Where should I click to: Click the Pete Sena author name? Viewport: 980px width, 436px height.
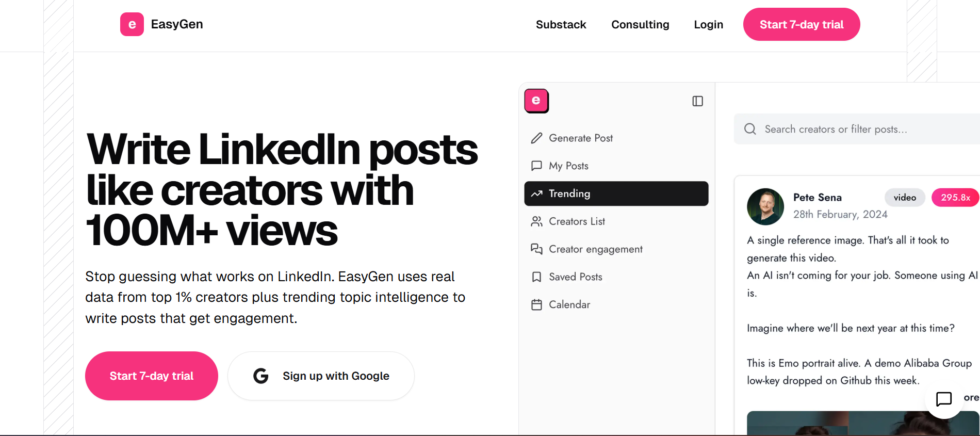[x=818, y=198]
